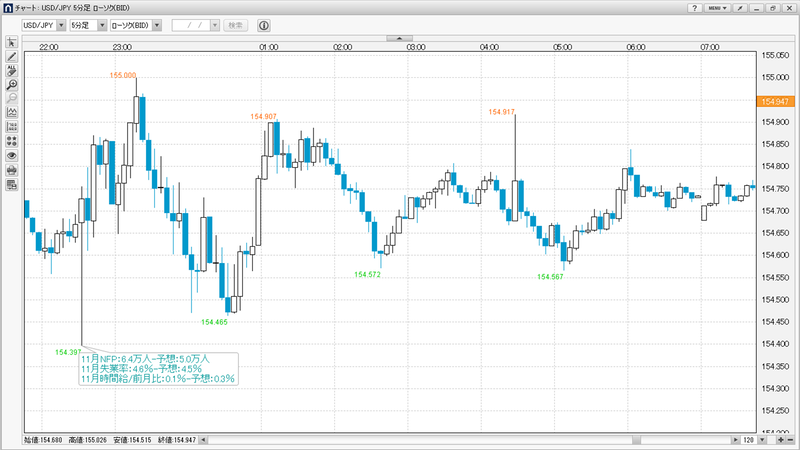Open the technical indicator chart settings icon

(x=11, y=112)
